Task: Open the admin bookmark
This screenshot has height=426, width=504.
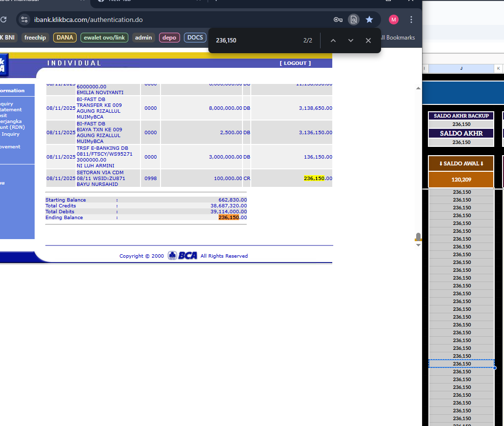Action: (x=143, y=38)
